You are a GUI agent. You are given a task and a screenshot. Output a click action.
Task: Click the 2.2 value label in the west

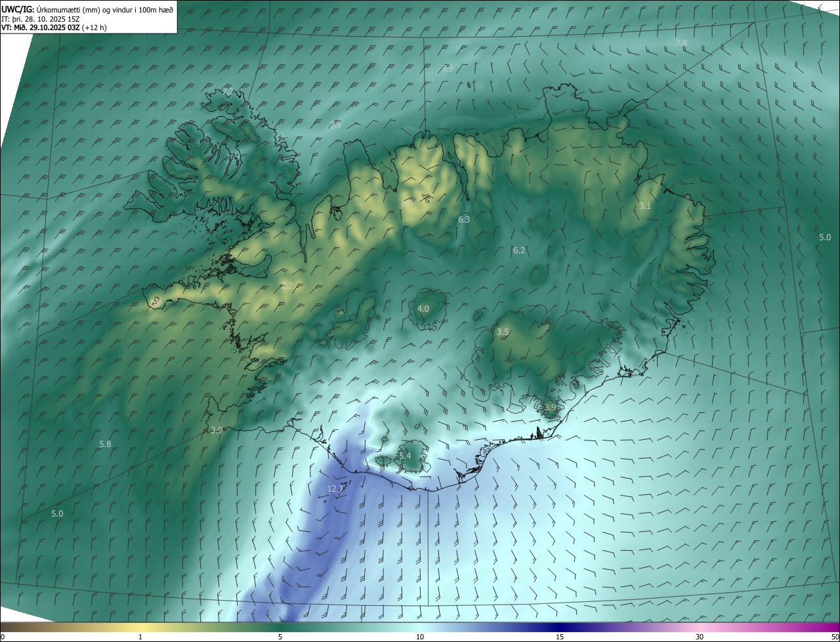tap(287, 286)
